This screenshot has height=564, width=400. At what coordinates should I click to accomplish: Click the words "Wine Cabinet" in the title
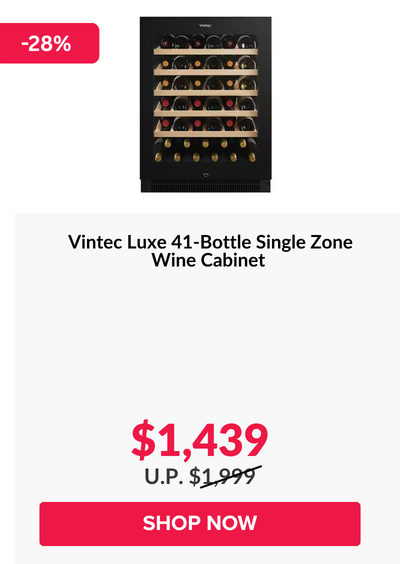pos(208,260)
